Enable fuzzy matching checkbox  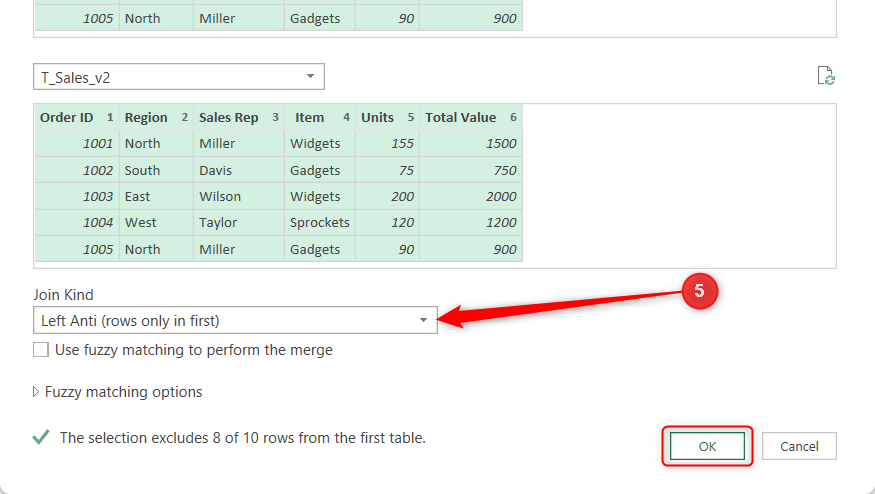tap(41, 350)
